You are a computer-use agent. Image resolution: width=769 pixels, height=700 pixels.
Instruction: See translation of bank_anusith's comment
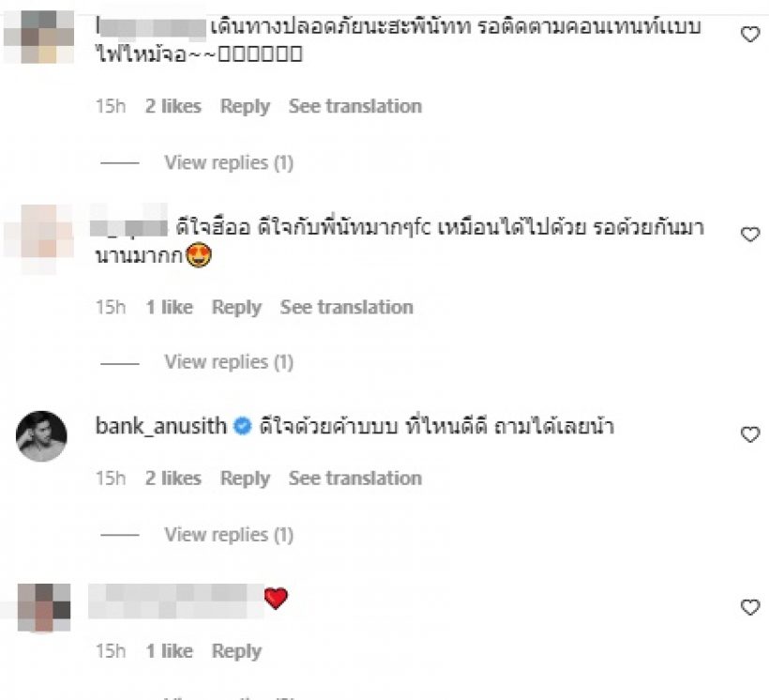point(355,479)
